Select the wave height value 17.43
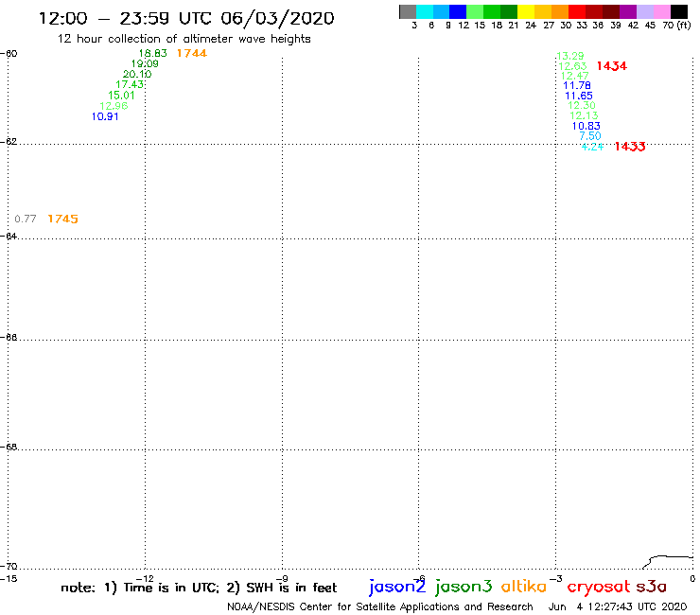The height and width of the screenshot is (615, 700). pyautogui.click(x=130, y=84)
